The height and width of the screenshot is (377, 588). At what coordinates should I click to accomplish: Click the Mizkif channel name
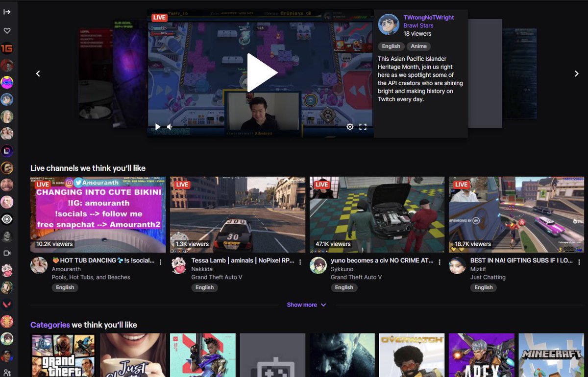478,269
